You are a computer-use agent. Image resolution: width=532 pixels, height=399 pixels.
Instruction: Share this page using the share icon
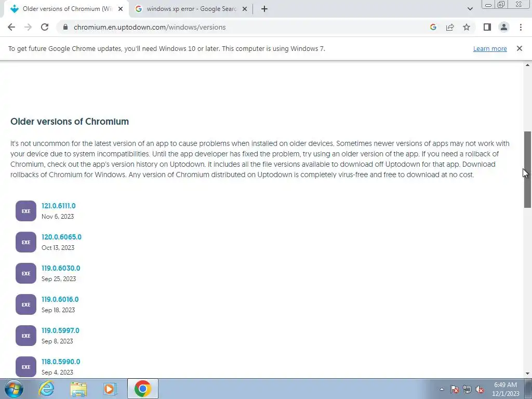450,27
